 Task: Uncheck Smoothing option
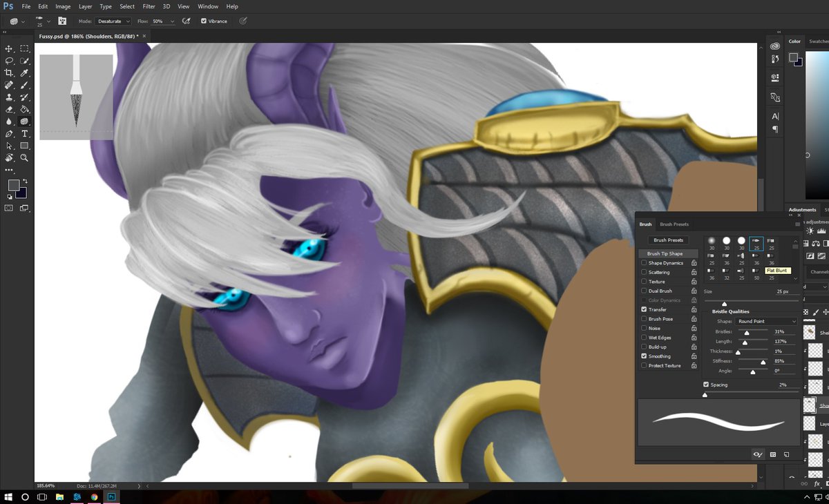(x=645, y=356)
